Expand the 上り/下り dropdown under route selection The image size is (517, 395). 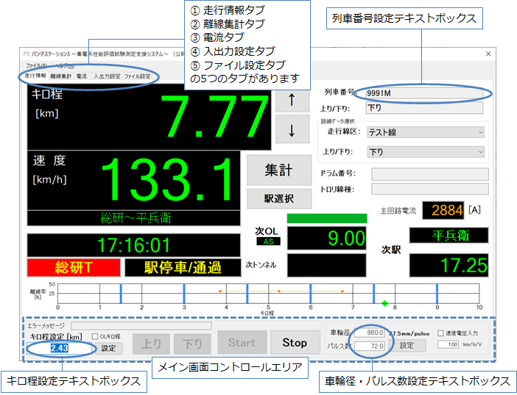coord(426,152)
